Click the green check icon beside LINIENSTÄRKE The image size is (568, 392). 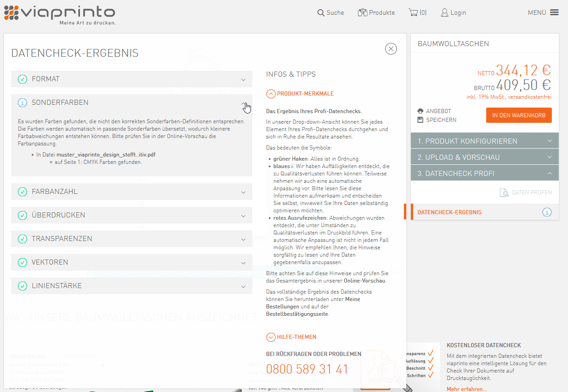click(22, 286)
